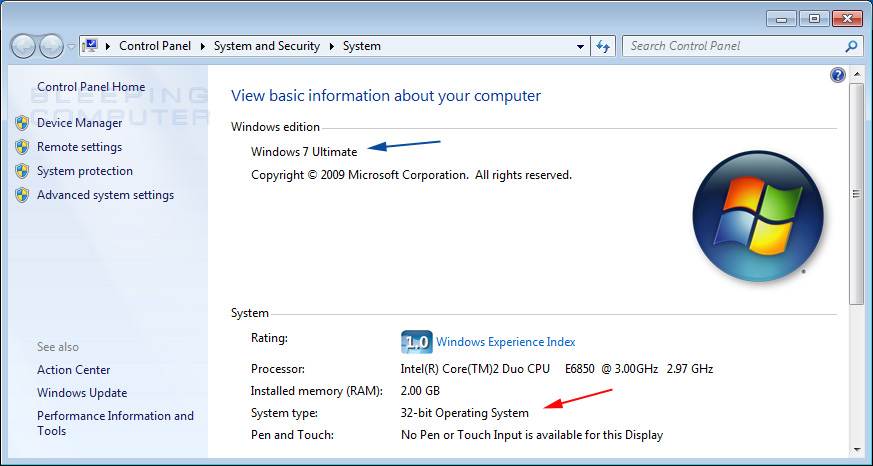
Task: Expand the chevron before Control Panel
Action: 108,46
